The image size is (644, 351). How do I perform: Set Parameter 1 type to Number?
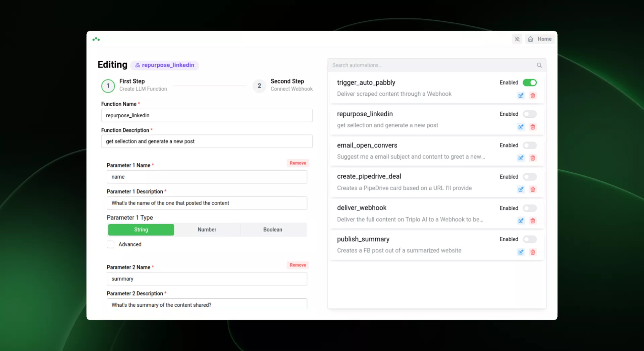[207, 230]
